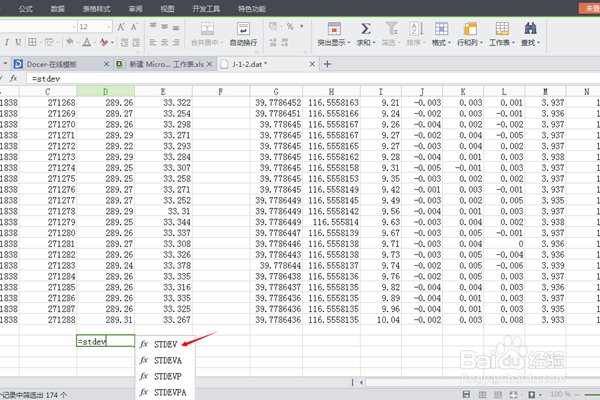
Task: Apply underline formatting
Action: pos(18,42)
